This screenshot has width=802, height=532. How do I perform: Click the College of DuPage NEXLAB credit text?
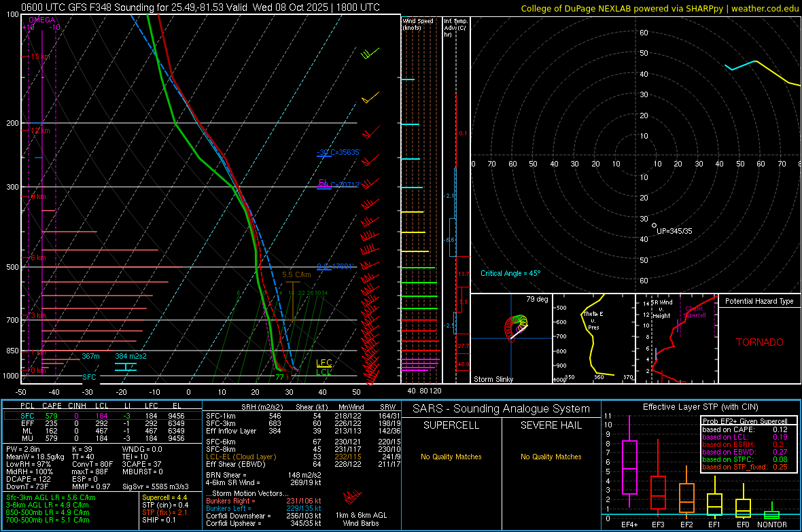tap(659, 8)
